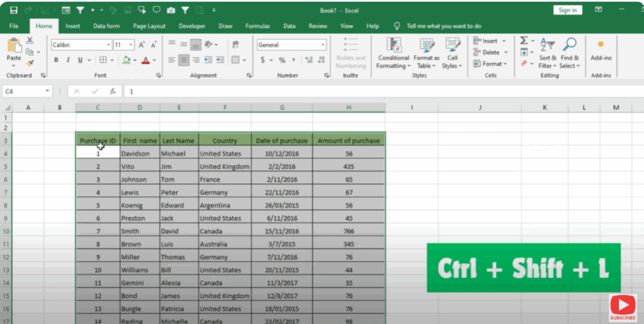Click the Insert Function fx icon
The image size is (644, 324).
[113, 91]
